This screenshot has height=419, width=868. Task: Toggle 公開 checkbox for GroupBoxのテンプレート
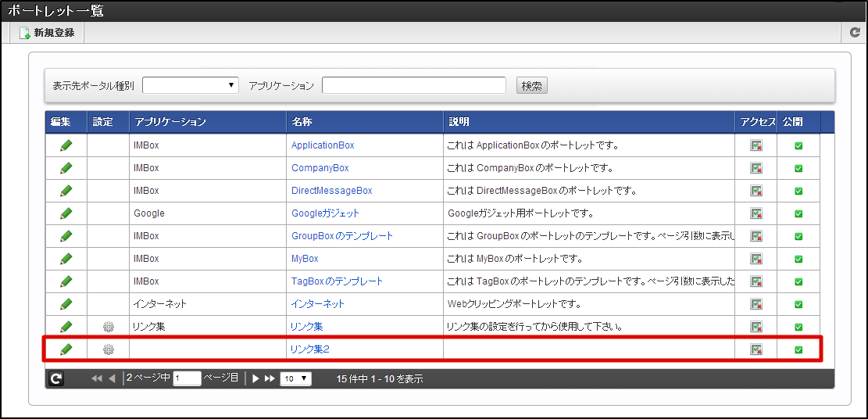tap(798, 237)
